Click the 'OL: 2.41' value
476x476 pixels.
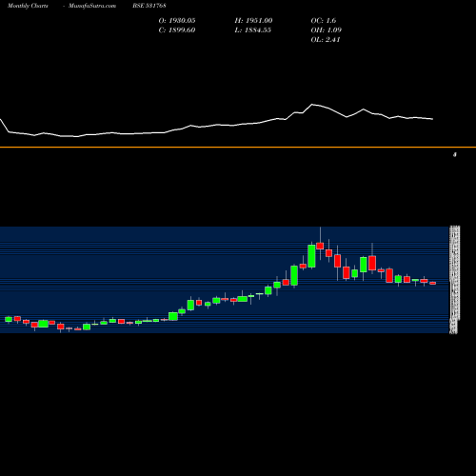(x=326, y=40)
